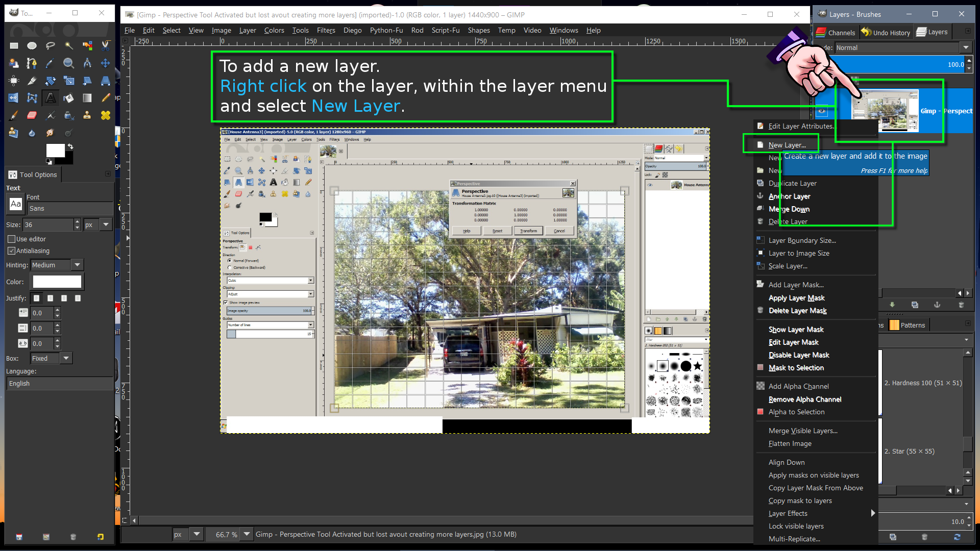Viewport: 980px width, 551px height.
Task: Open the Script-Fu menu
Action: [x=446, y=31]
